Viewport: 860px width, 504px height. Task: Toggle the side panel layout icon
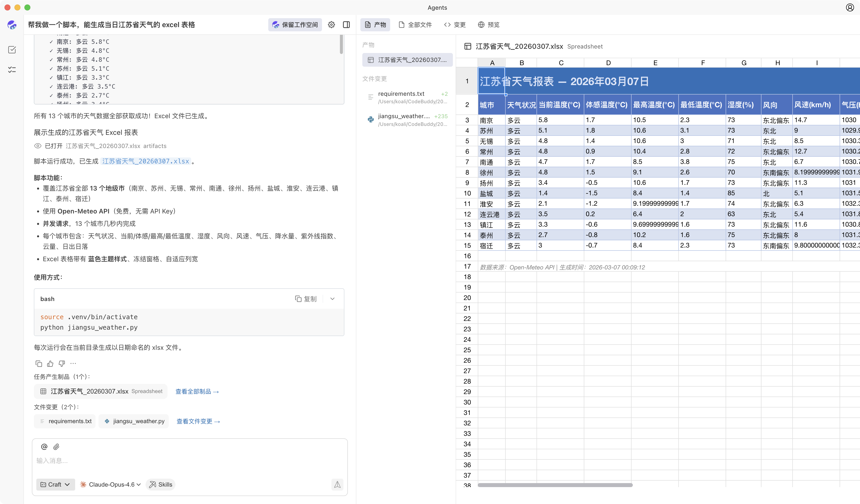click(x=346, y=25)
